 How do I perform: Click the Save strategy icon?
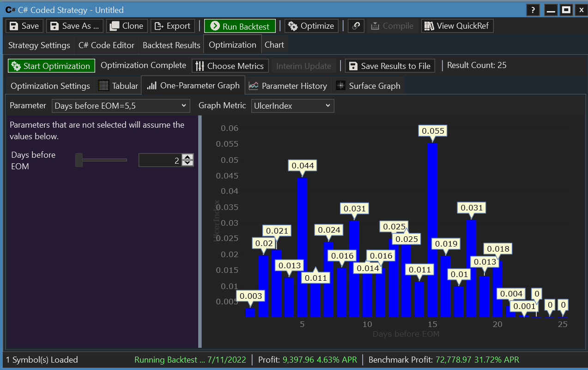point(13,26)
